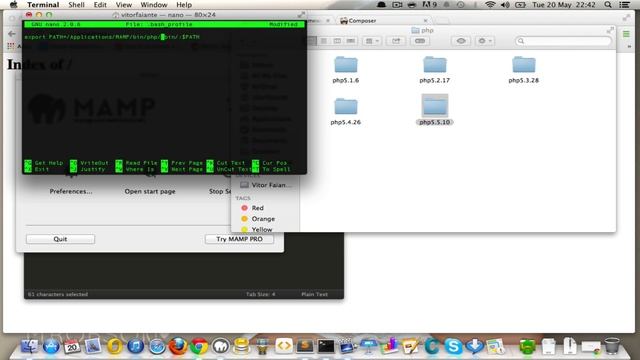Click the Terminal window fullscreen icon
Image resolution: width=640 pixels, height=360 pixels.
pyautogui.click(x=301, y=15)
